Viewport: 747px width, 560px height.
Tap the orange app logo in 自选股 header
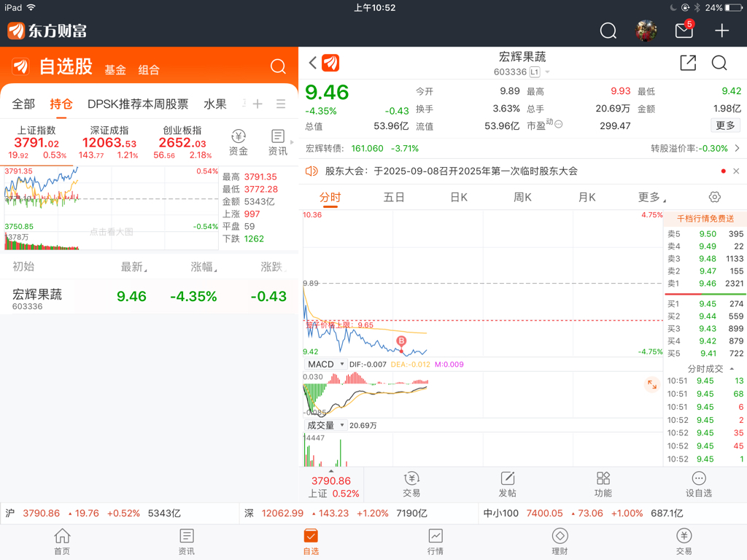coord(20,66)
